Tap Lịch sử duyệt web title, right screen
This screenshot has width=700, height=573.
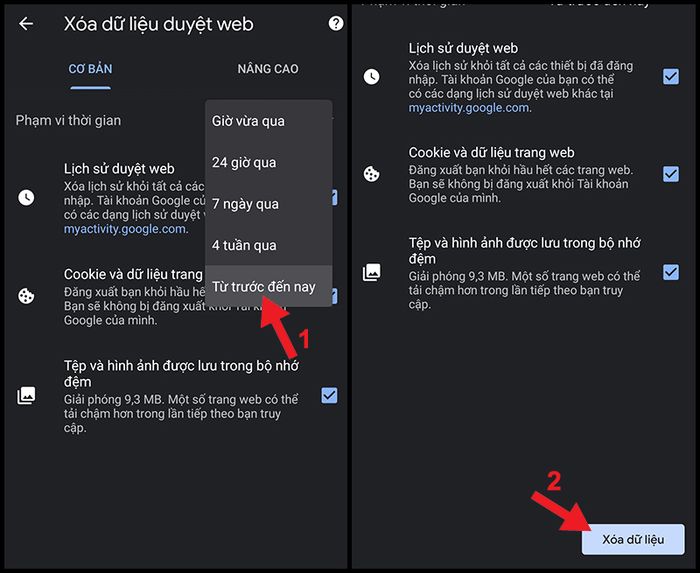tap(463, 48)
